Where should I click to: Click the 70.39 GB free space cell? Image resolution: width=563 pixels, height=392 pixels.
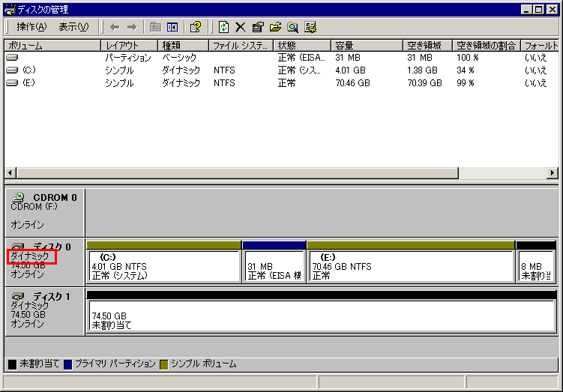(x=424, y=83)
